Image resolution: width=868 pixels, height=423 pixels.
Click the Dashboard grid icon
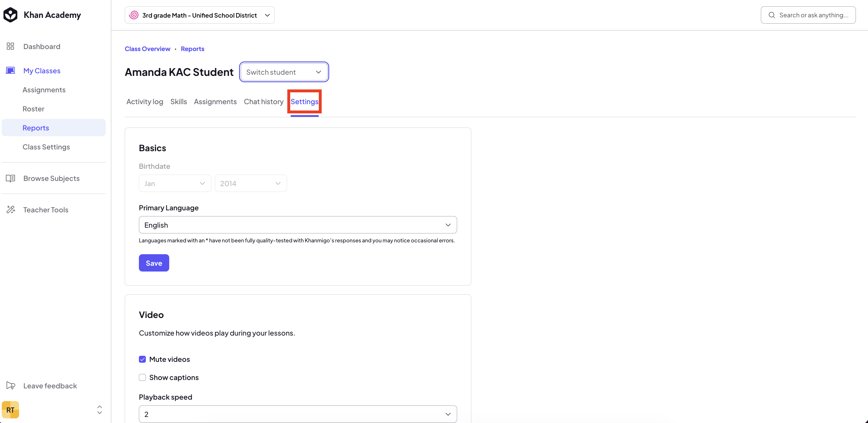(10, 46)
